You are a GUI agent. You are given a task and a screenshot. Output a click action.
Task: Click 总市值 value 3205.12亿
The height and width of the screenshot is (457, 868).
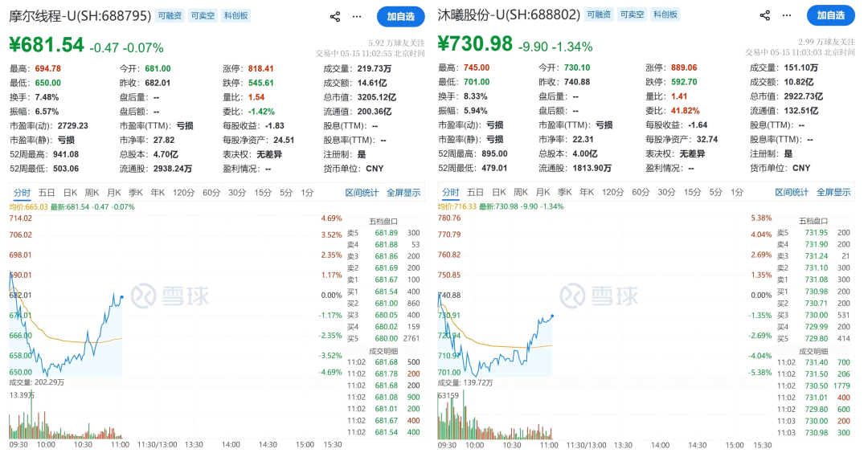[377, 97]
